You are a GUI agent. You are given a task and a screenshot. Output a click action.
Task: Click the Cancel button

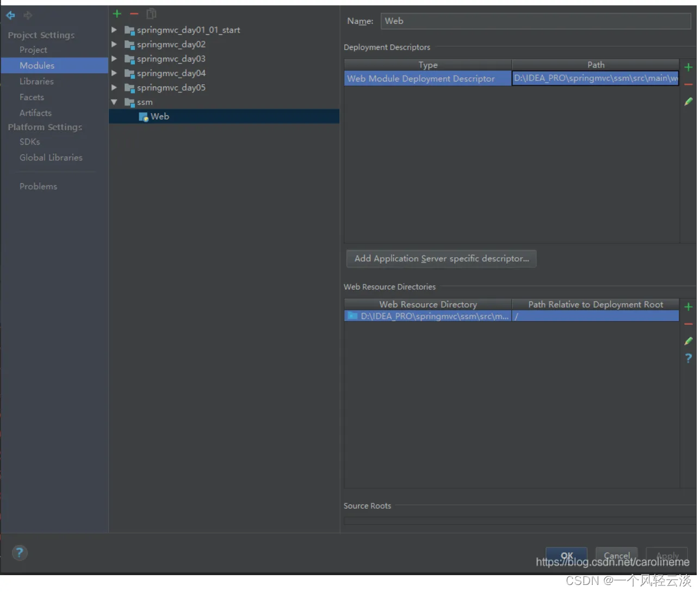pos(617,556)
